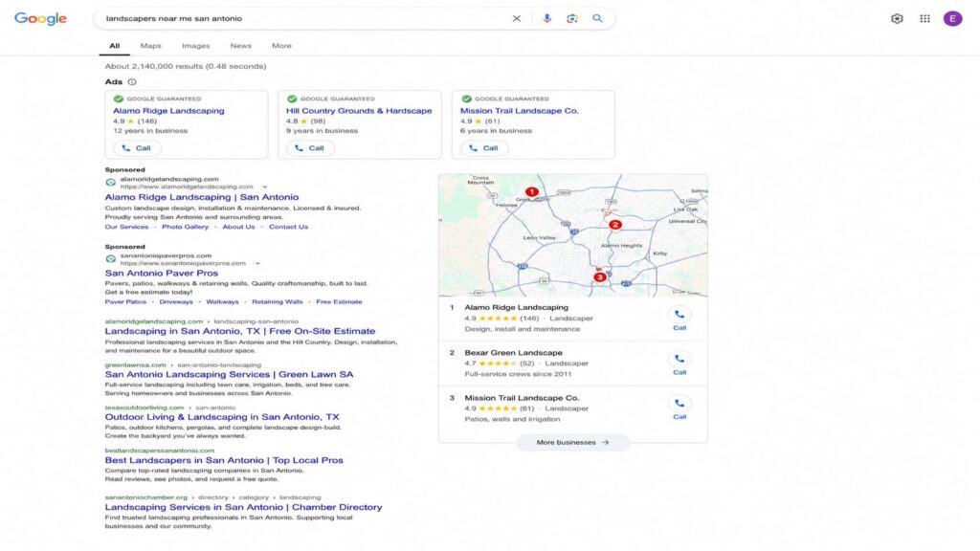The image size is (980, 551).
Task: Open sponsored result Alamo Ridge Landscaping | San Antonio
Action: (x=202, y=197)
